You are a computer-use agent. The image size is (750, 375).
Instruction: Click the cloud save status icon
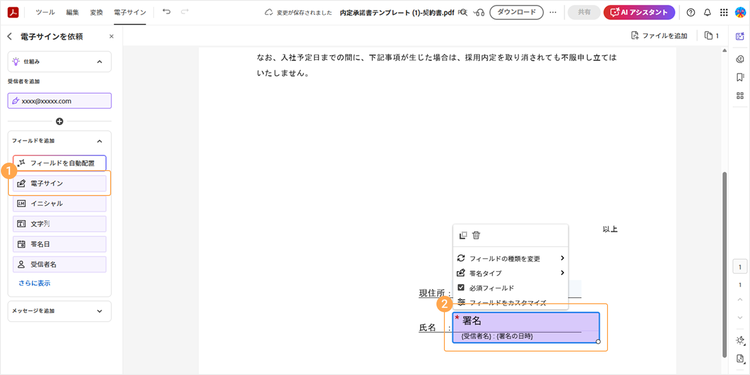click(x=268, y=13)
